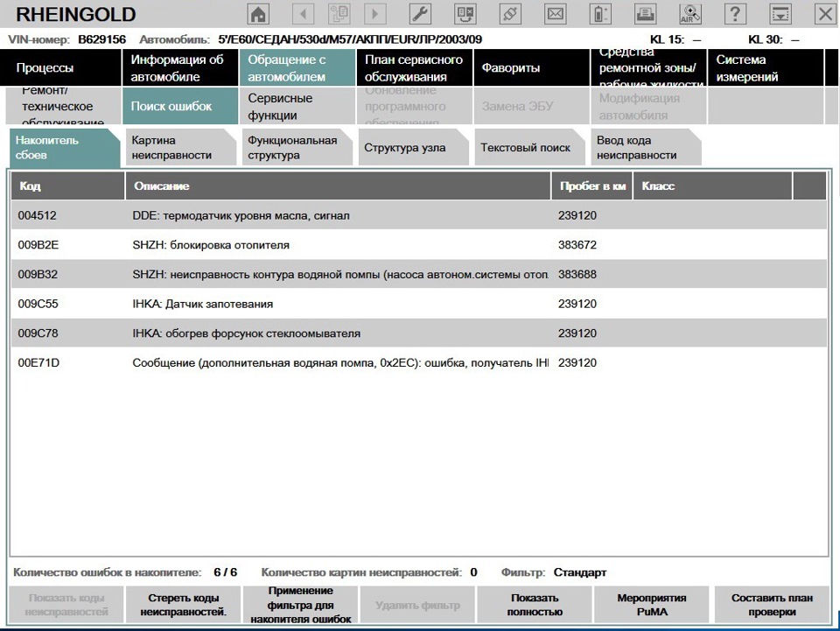
Task: Select fault row 004512 code
Action: (x=37, y=215)
